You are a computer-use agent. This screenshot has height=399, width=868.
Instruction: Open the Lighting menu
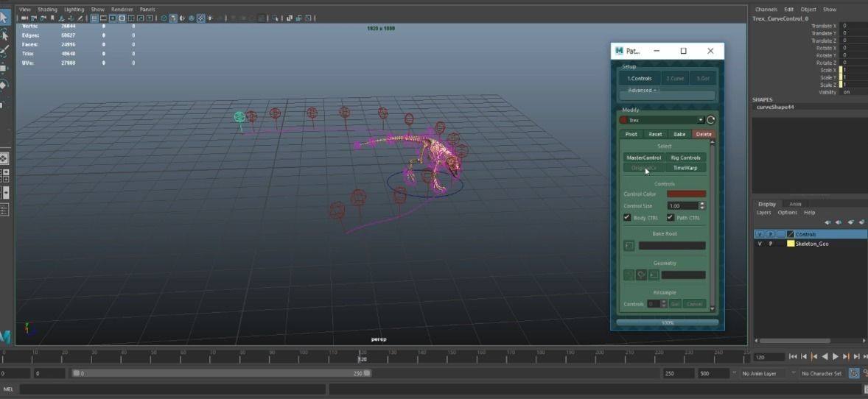[x=74, y=10]
